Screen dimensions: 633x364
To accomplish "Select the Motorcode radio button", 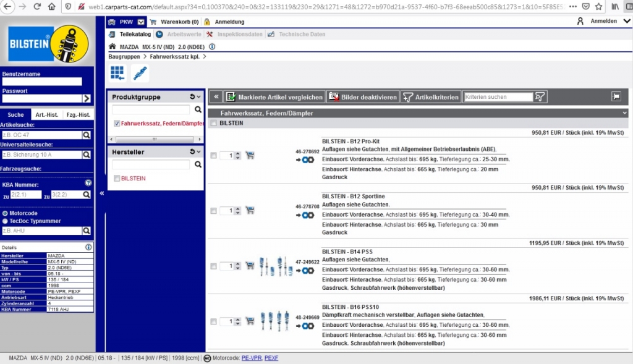I will tap(5, 213).
